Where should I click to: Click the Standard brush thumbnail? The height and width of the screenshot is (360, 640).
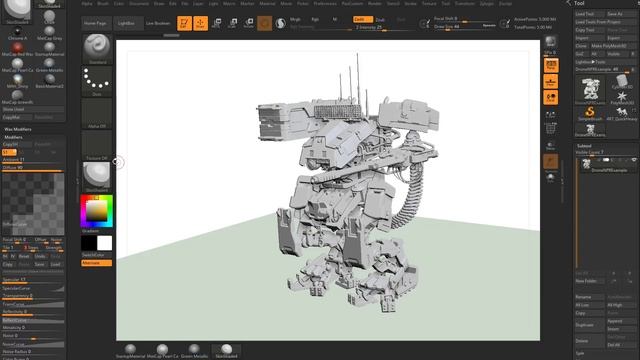(x=97, y=49)
